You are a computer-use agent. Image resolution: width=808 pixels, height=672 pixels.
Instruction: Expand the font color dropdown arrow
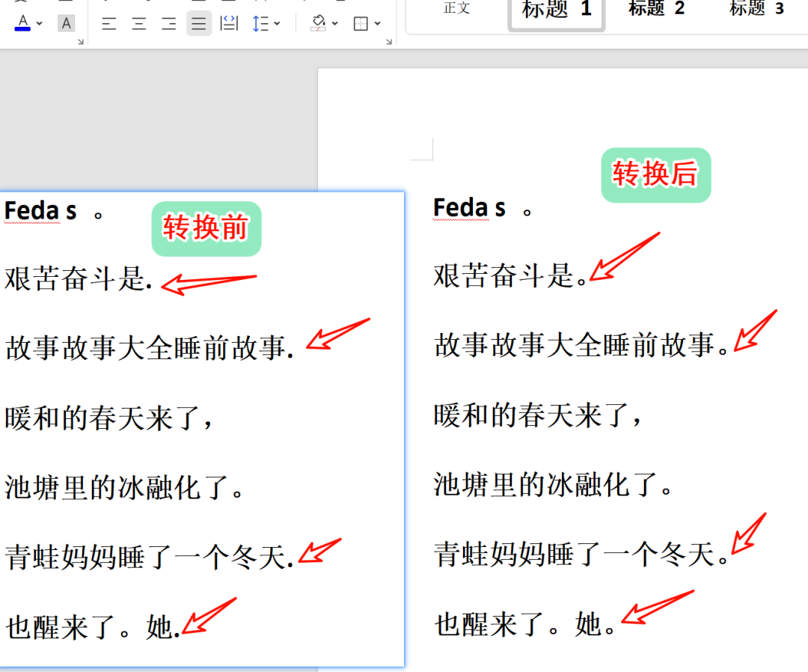(37, 23)
